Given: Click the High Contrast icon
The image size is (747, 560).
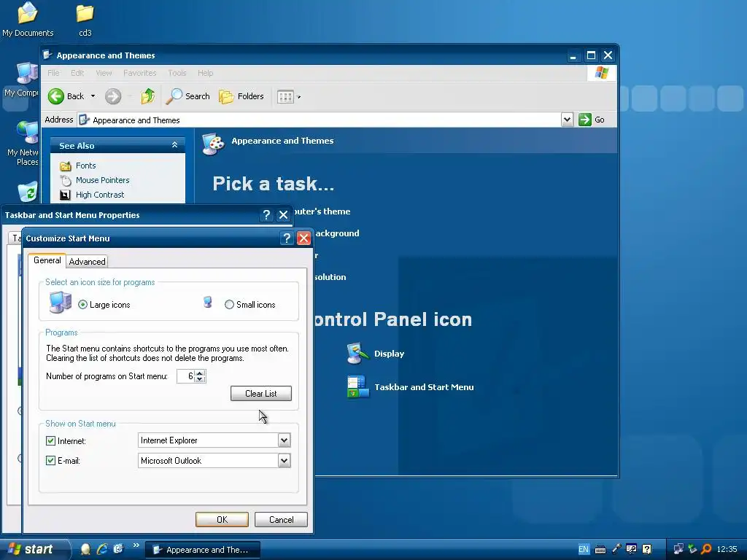Looking at the screenshot, I should (x=65, y=195).
